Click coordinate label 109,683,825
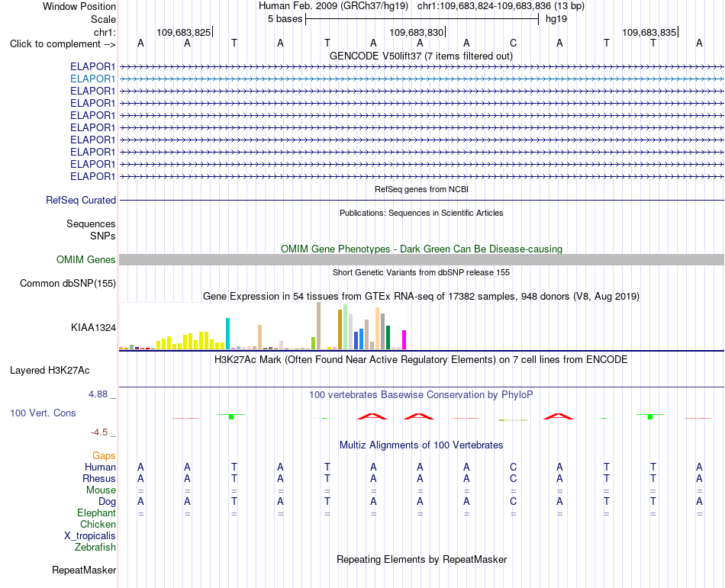The height and width of the screenshot is (588, 725). pyautogui.click(x=184, y=32)
